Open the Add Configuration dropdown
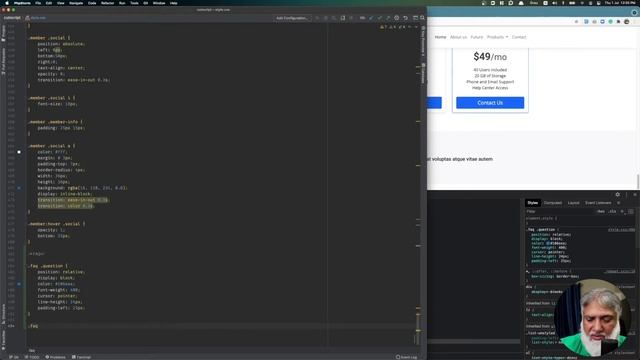The image size is (640, 360). (292, 18)
